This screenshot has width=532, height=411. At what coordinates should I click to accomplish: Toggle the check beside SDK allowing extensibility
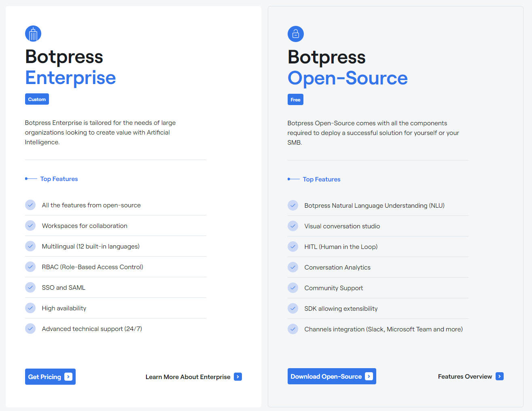point(293,308)
